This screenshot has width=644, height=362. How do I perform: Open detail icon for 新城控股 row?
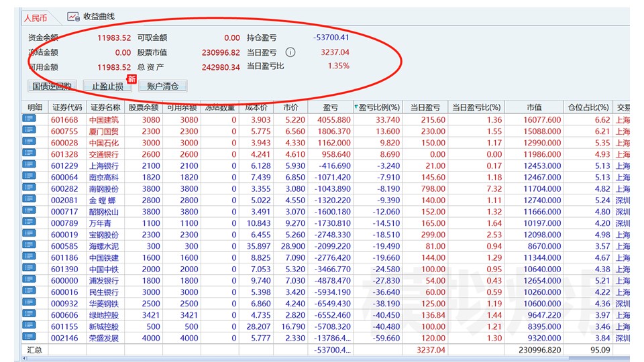[x=29, y=326]
